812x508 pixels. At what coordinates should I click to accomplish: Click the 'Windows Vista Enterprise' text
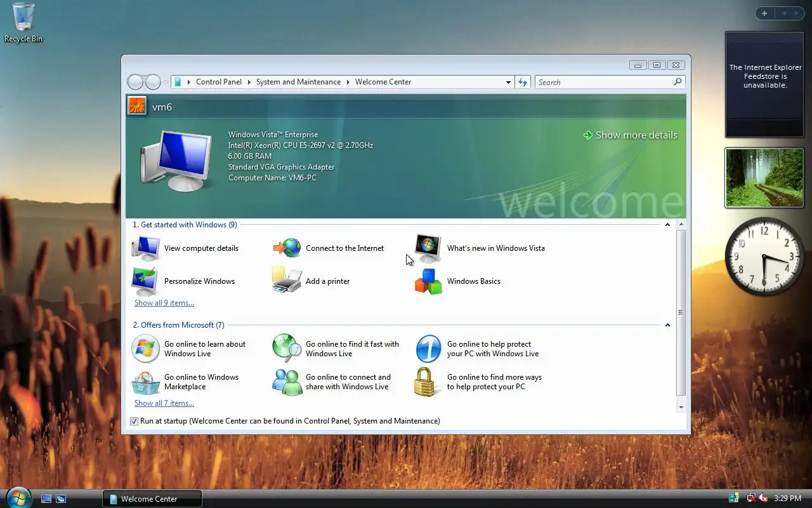[x=273, y=135]
